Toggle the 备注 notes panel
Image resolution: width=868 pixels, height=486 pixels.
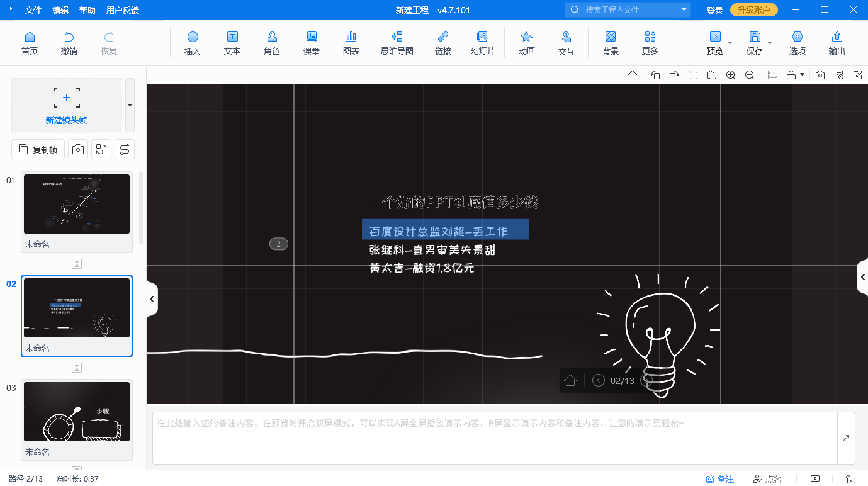click(720, 479)
